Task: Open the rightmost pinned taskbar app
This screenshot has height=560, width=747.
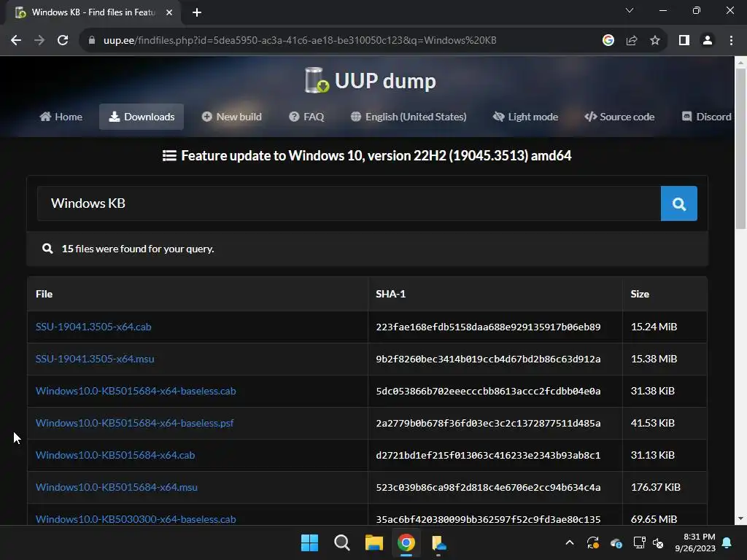Action: 438,542
